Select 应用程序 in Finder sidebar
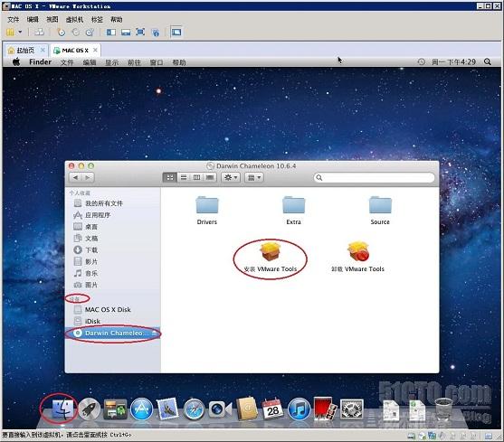This screenshot has width=504, height=442. (x=112, y=215)
